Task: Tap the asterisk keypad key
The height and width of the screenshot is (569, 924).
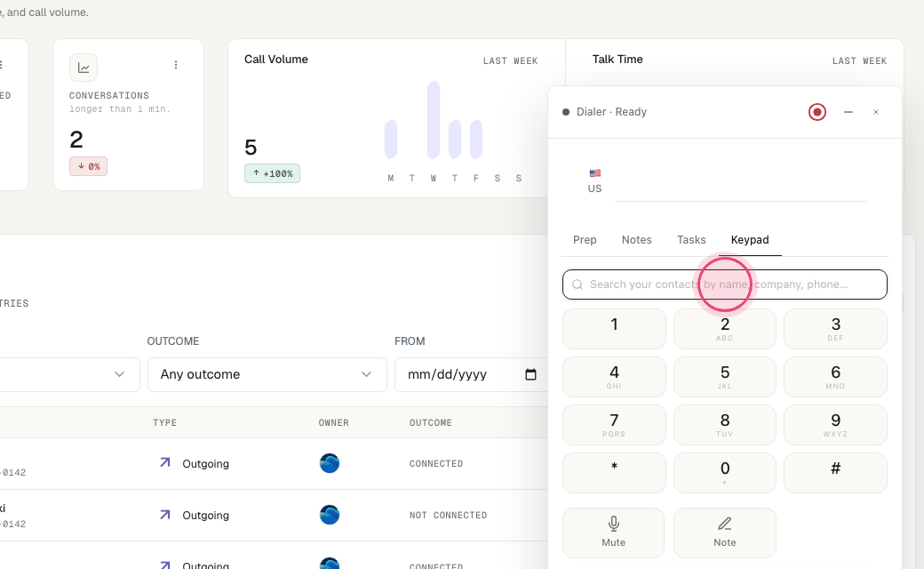Action: [x=614, y=473]
